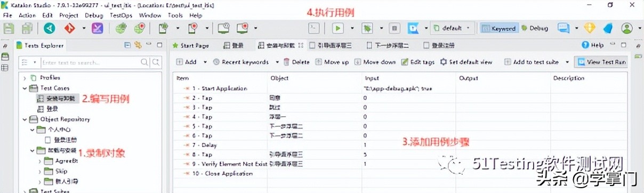Click the Save All icon
Screen dimensions: 644x193
point(27,29)
